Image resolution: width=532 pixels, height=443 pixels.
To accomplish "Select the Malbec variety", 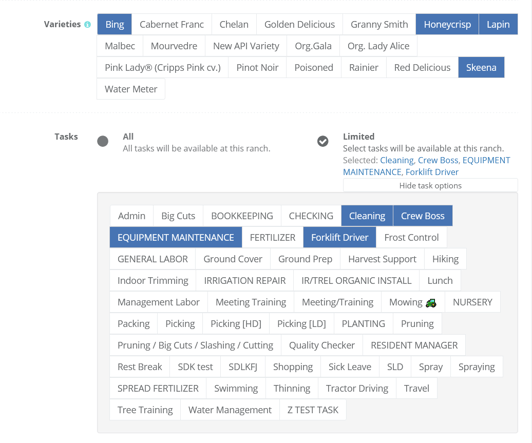I will pos(120,46).
